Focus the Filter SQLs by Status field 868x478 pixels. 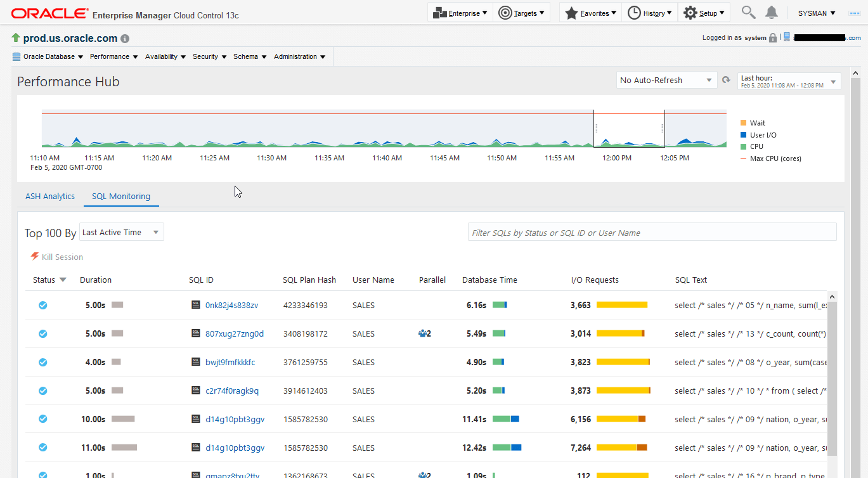coord(652,233)
